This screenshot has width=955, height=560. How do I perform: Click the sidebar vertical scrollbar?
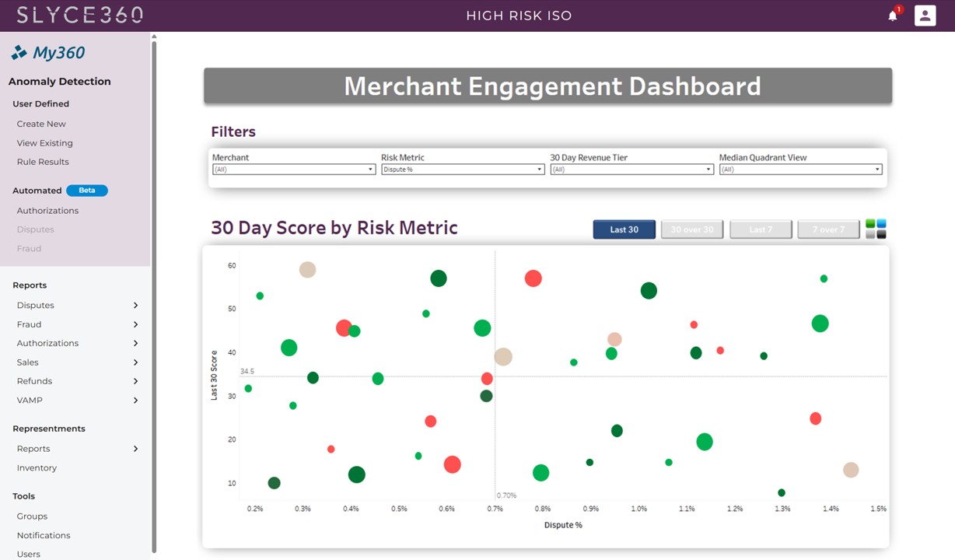pyautogui.click(x=154, y=296)
